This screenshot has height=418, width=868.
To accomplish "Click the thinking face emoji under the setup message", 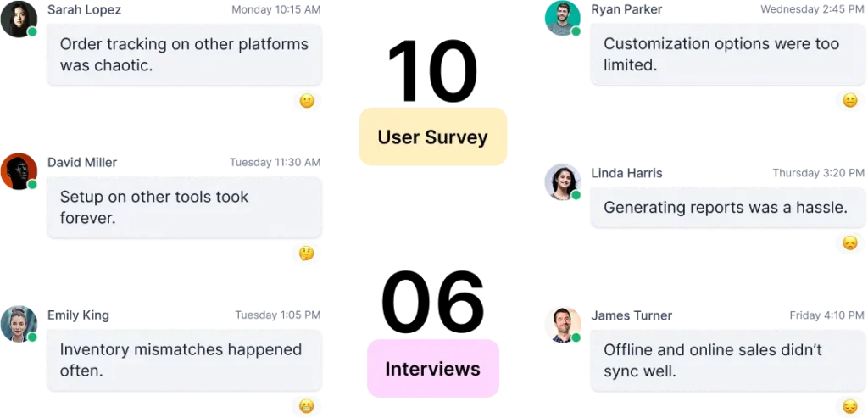I will (307, 254).
